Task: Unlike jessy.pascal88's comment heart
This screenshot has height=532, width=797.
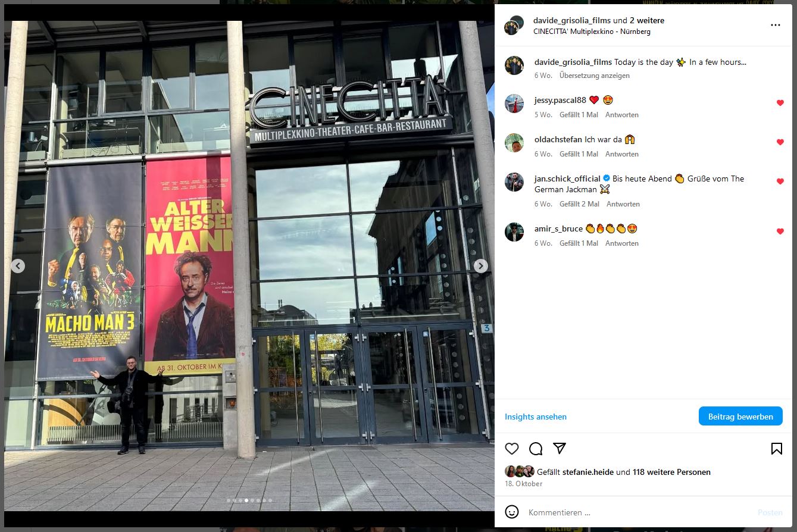Action: [780, 103]
